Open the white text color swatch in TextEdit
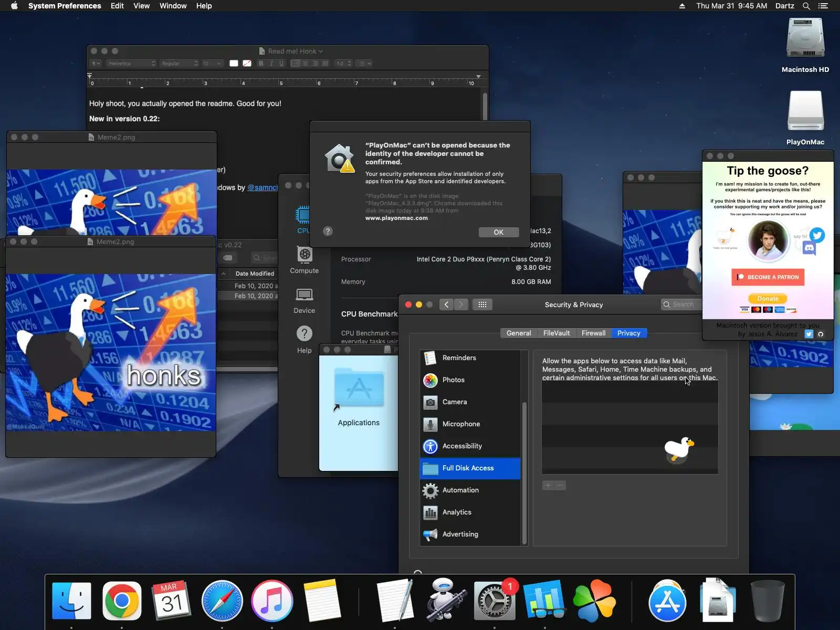The height and width of the screenshot is (630, 840). click(234, 64)
